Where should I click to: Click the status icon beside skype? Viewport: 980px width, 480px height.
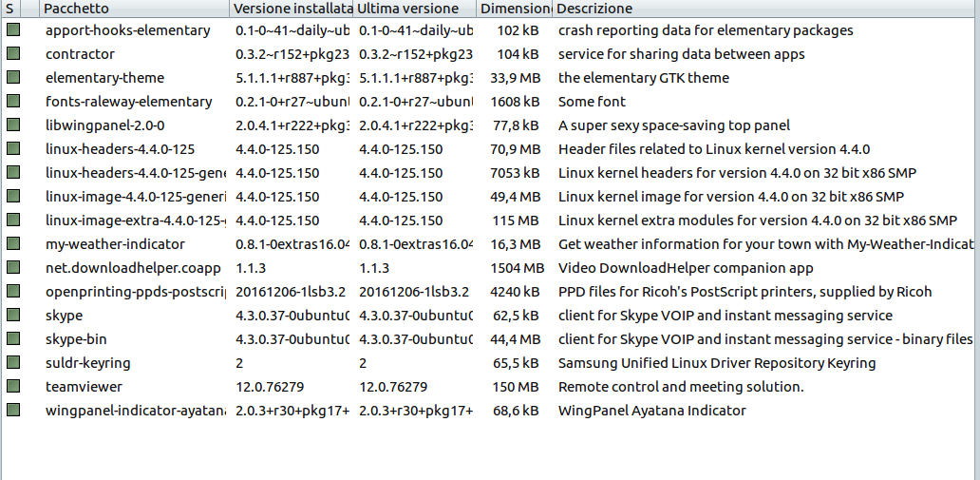[13, 315]
